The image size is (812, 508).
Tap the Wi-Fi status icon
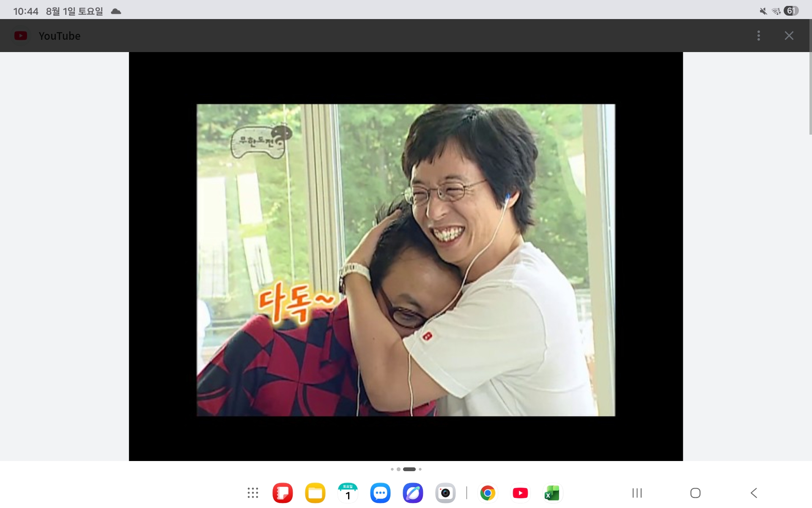click(776, 11)
